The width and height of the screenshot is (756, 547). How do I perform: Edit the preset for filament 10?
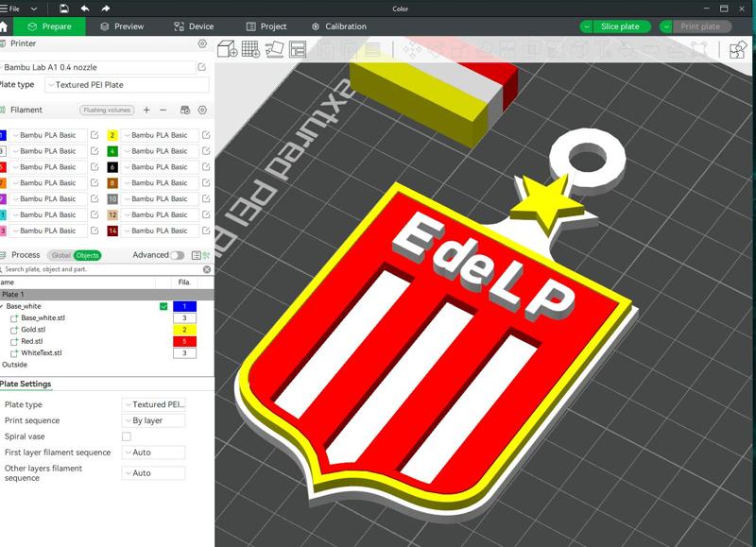[x=206, y=198]
